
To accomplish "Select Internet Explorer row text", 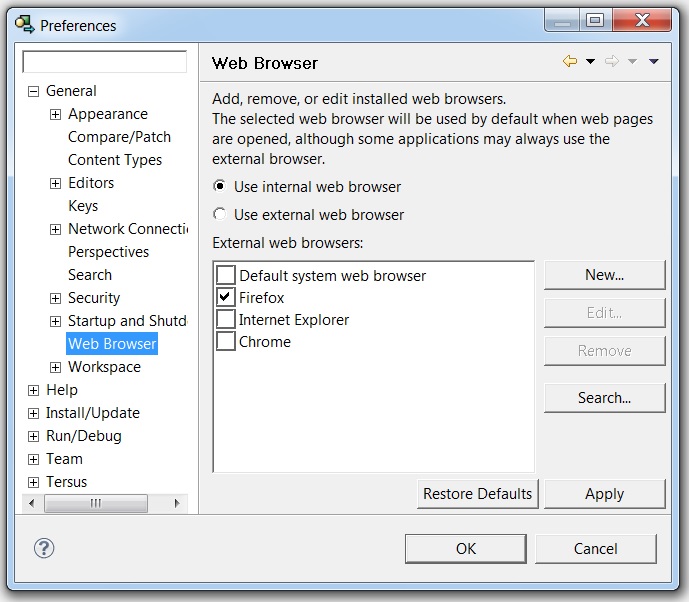I will click(294, 319).
